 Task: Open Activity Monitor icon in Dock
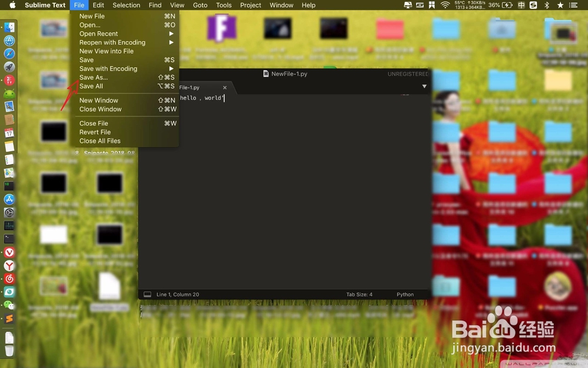[9, 226]
